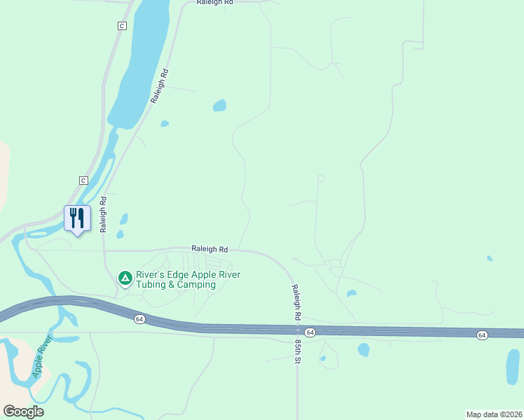Image resolution: width=524 pixels, height=420 pixels.
Task: Select the Highway 64 shield near campground
Action: tap(139, 319)
